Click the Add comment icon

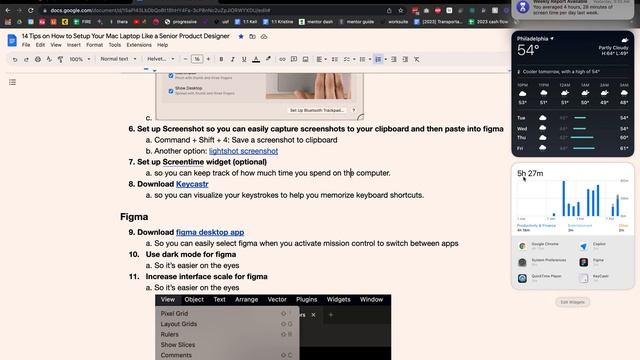coord(293,59)
